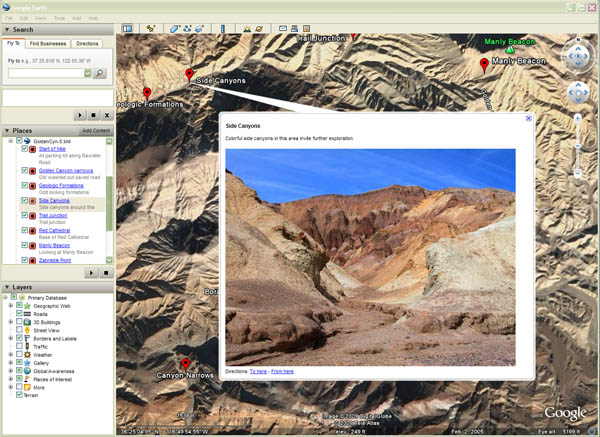
Task: Play the search results tour
Action: click(80, 115)
